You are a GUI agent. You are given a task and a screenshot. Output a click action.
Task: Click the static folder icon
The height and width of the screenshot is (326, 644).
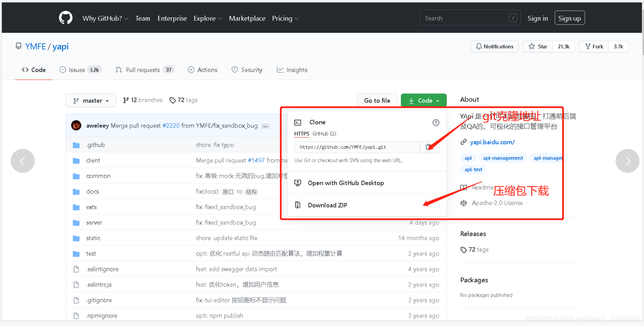[76, 238]
